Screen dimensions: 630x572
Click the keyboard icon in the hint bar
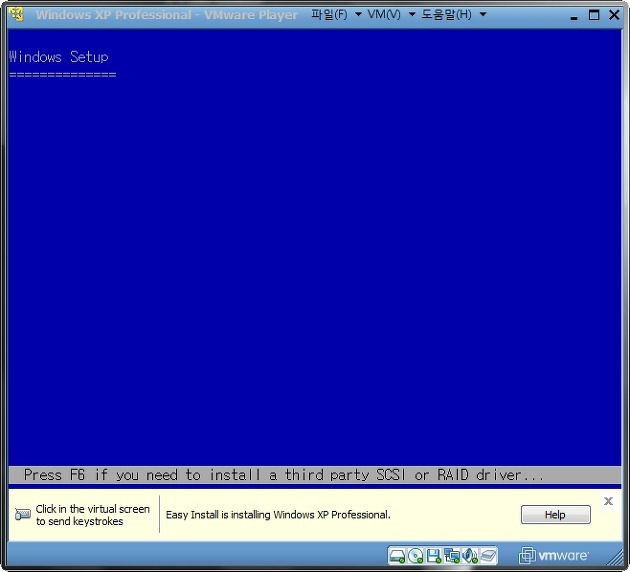pos(22,514)
